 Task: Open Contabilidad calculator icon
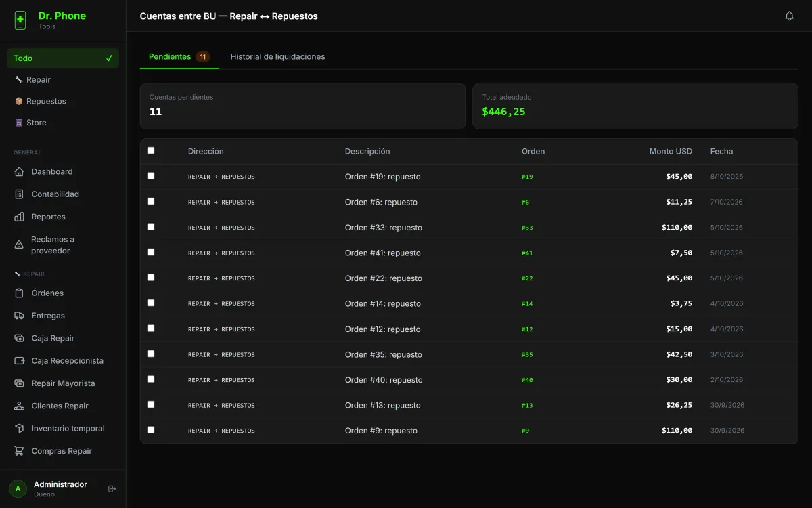tap(19, 194)
